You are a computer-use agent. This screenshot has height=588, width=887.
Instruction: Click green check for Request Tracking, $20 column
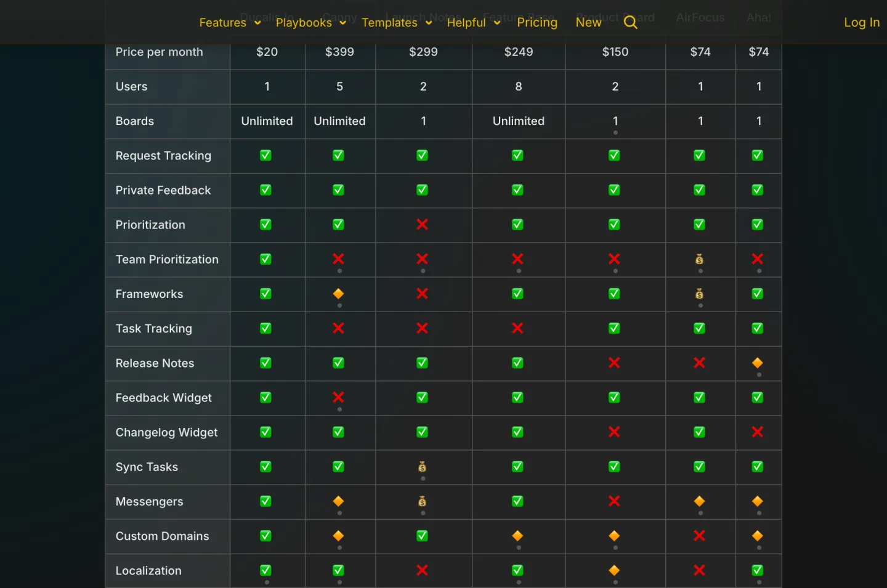click(265, 156)
